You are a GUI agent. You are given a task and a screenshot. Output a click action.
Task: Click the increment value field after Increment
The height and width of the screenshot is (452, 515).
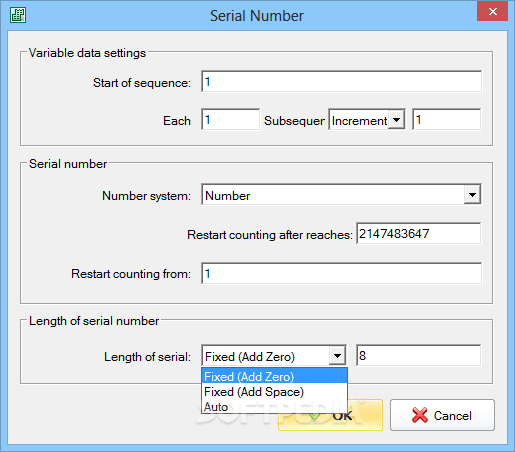[446, 119]
